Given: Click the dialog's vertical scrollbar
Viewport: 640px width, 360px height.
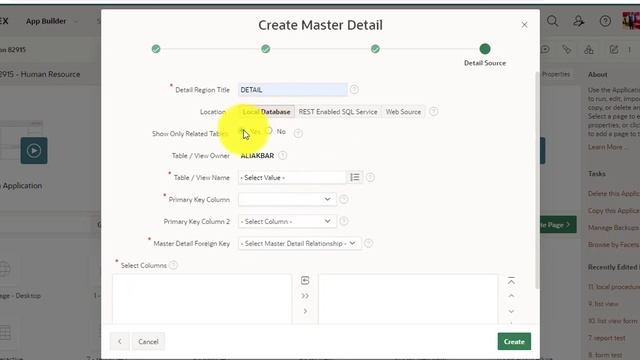Looking at the screenshot, I should (537, 180).
